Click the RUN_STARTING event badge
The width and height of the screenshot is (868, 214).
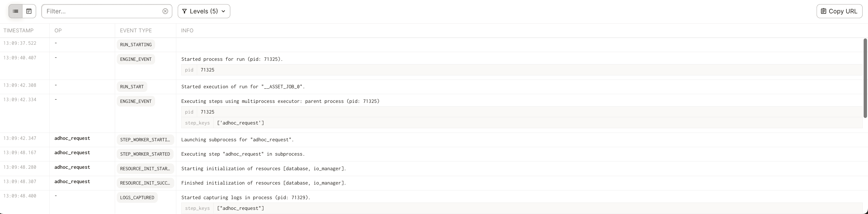coord(135,44)
